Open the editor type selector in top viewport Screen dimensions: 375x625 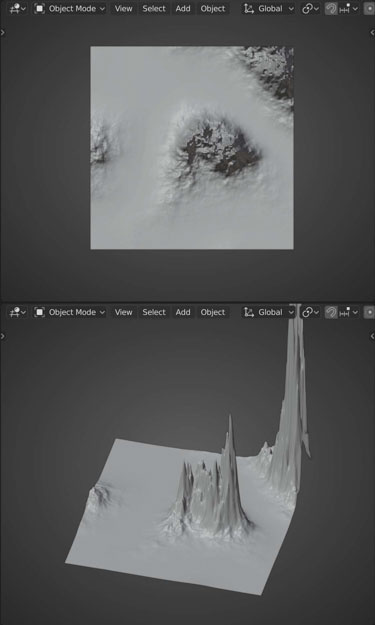click(x=17, y=8)
